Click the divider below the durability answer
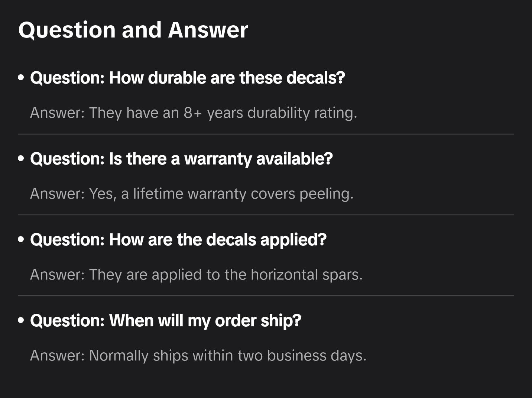Image resolution: width=532 pixels, height=398 pixels. coord(266,134)
